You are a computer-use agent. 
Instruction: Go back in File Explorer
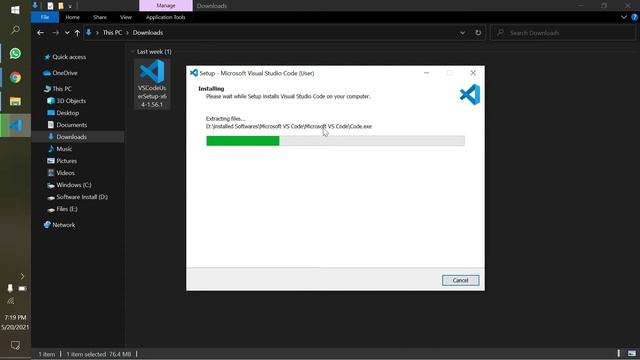click(40, 33)
